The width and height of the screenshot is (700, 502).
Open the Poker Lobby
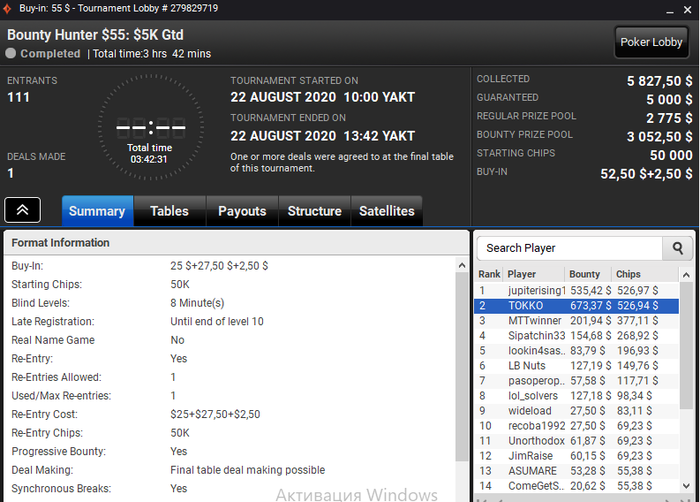click(651, 42)
